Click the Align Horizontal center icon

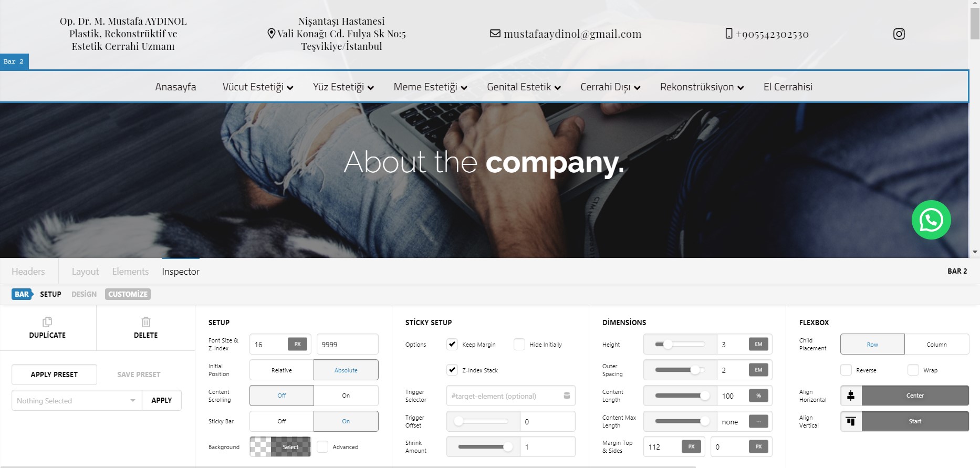[x=851, y=396]
